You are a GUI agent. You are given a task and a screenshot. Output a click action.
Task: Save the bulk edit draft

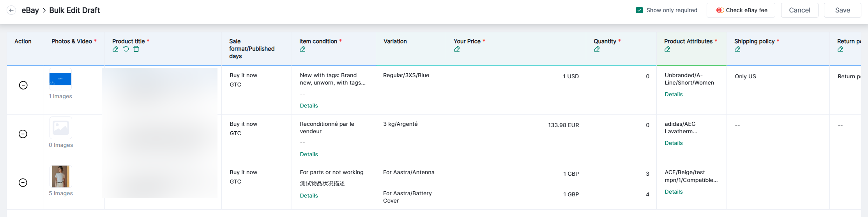[842, 10]
